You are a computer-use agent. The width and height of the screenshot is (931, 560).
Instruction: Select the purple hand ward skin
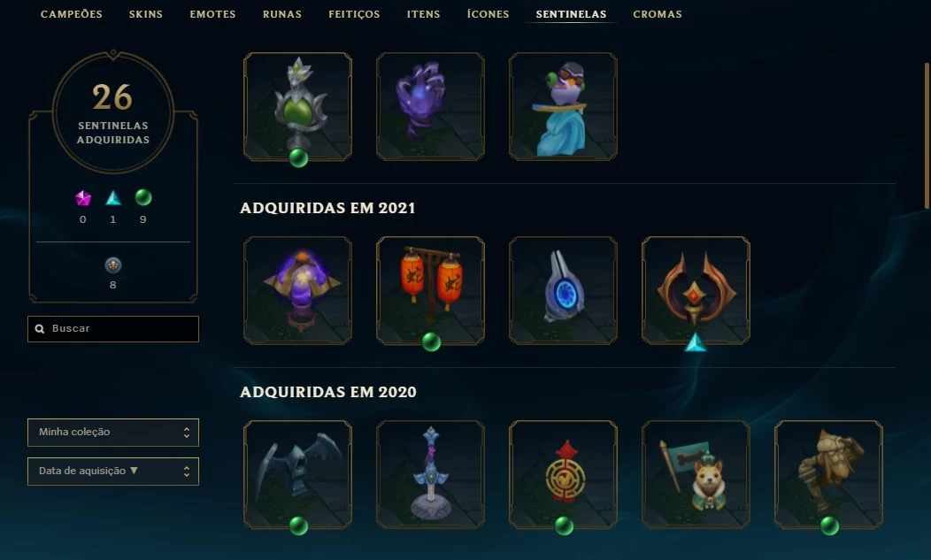[430, 107]
